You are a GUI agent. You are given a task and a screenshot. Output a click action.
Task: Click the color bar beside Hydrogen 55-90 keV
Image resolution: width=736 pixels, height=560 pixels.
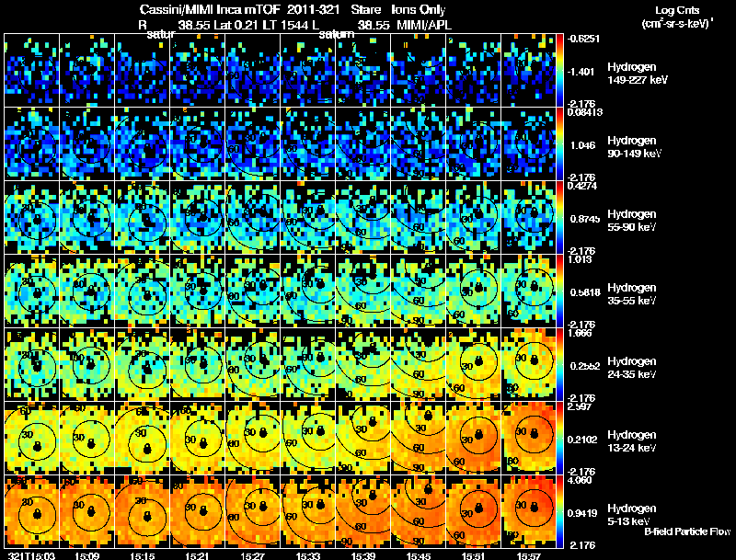pos(560,218)
